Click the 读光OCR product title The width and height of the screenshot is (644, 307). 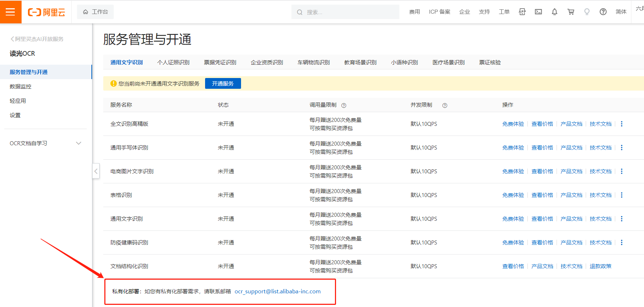click(22, 54)
